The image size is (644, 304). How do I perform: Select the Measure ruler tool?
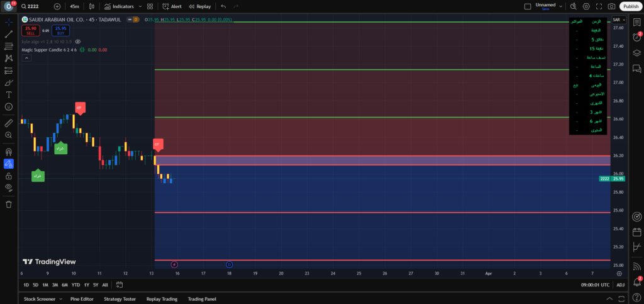click(x=9, y=123)
